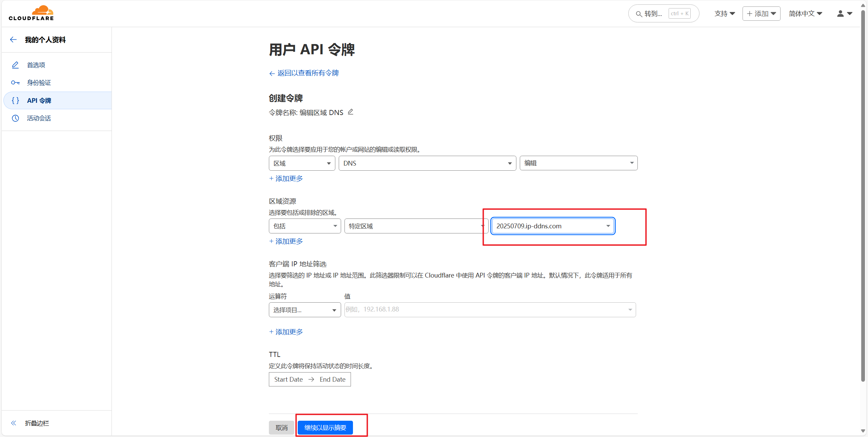
Task: Click the ctrl + K shortcut badge
Action: point(679,14)
